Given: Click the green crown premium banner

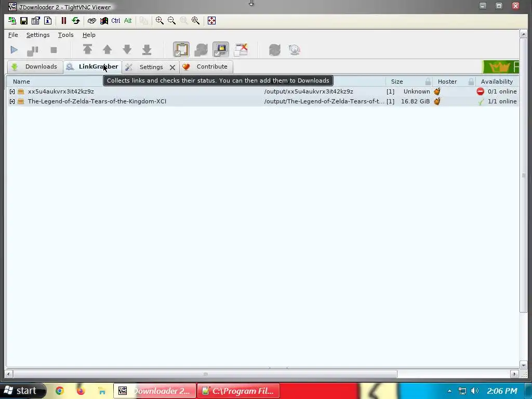Looking at the screenshot, I should tap(500, 67).
